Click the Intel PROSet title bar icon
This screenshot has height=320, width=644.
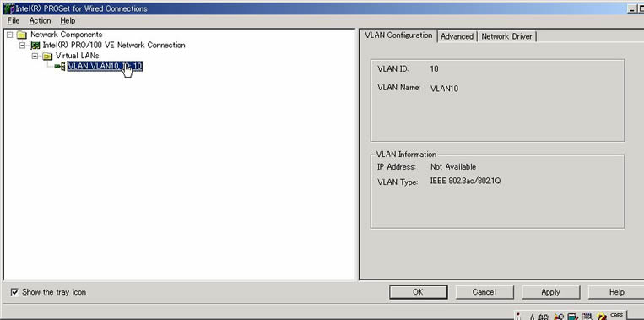point(8,8)
